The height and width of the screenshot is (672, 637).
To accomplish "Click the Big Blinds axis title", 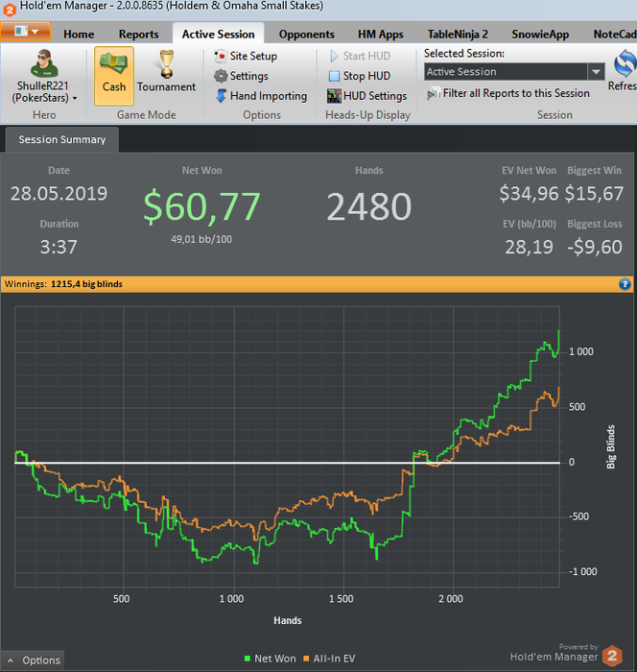I will [611, 446].
